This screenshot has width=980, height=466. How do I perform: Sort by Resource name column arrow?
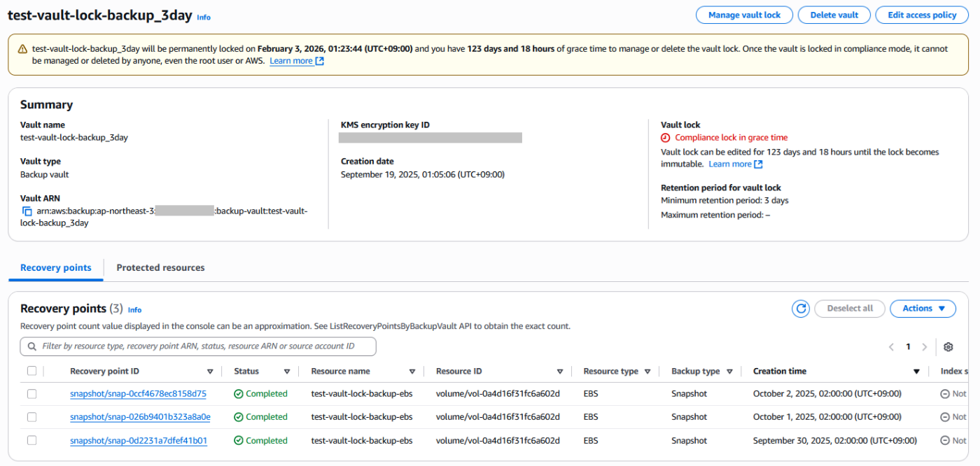point(412,372)
